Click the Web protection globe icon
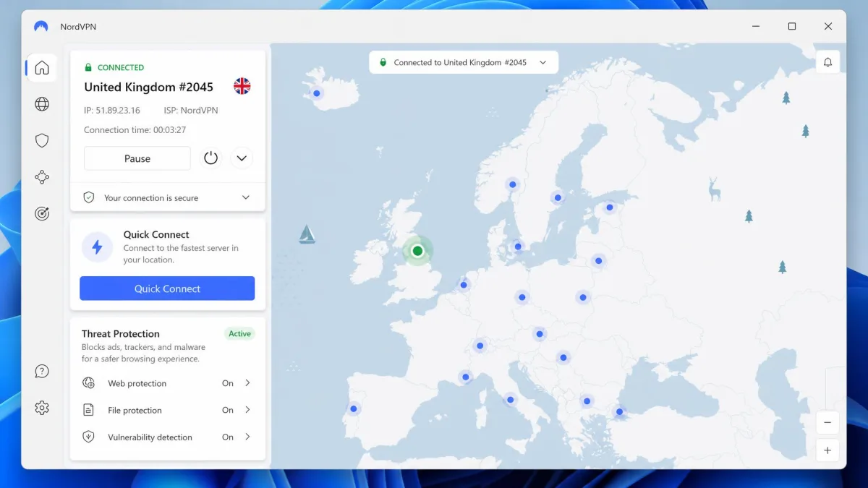 [x=88, y=383]
